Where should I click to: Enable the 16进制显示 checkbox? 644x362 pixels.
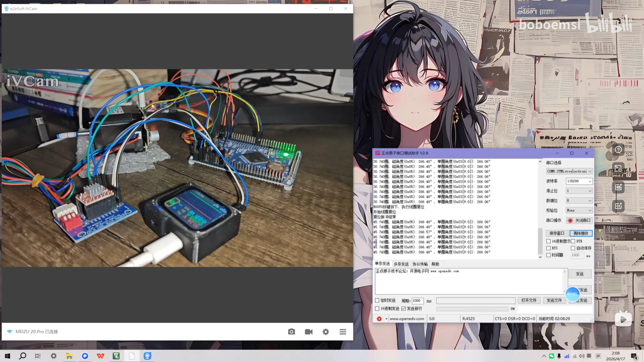pyautogui.click(x=548, y=241)
